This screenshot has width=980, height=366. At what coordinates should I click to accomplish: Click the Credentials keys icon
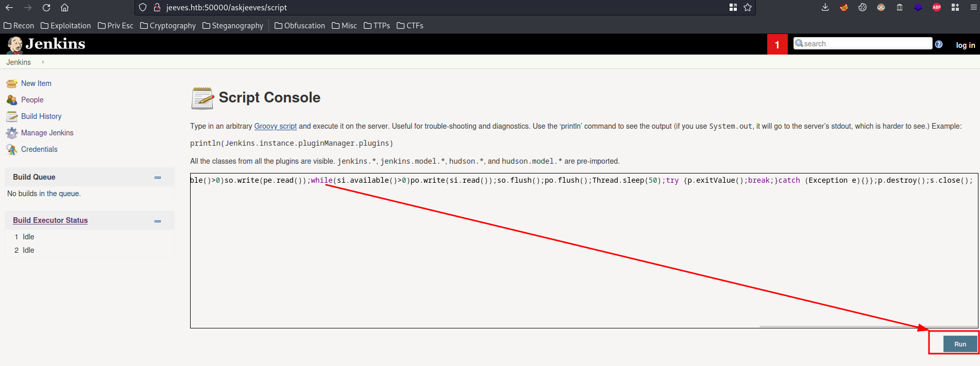click(x=11, y=149)
